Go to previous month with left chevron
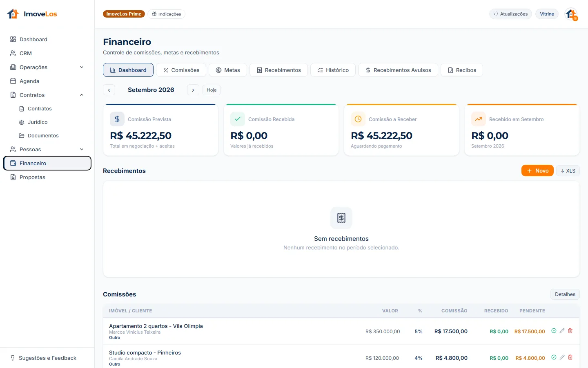This screenshot has height=368, width=588. [x=109, y=90]
